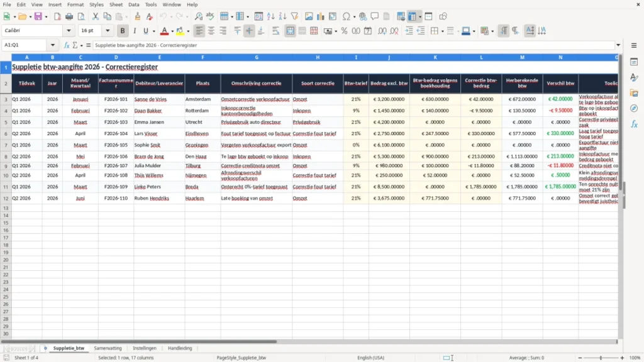Screen dimensions: 644x362
Task: Sort descending Z to A
Action: coord(282,16)
